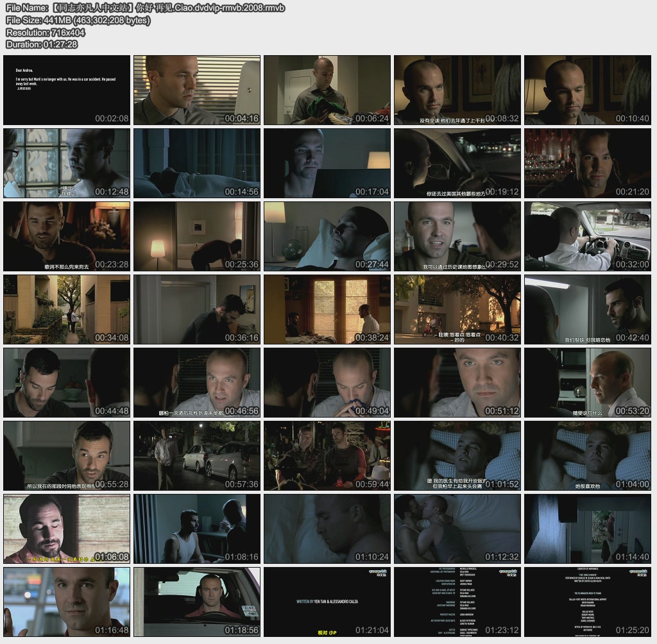The height and width of the screenshot is (644, 657).
Task: Click the frame timestamped 01:06:08
Action: pyautogui.click(x=67, y=529)
